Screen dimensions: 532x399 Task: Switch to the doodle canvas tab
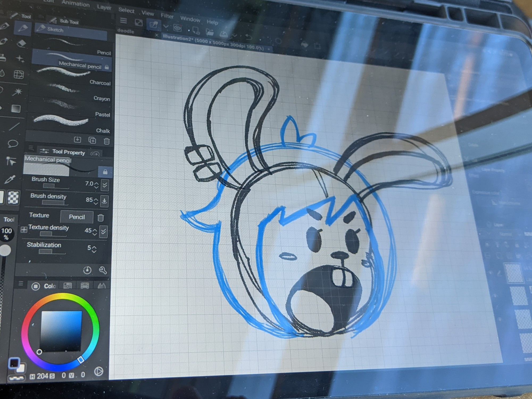pos(126,31)
